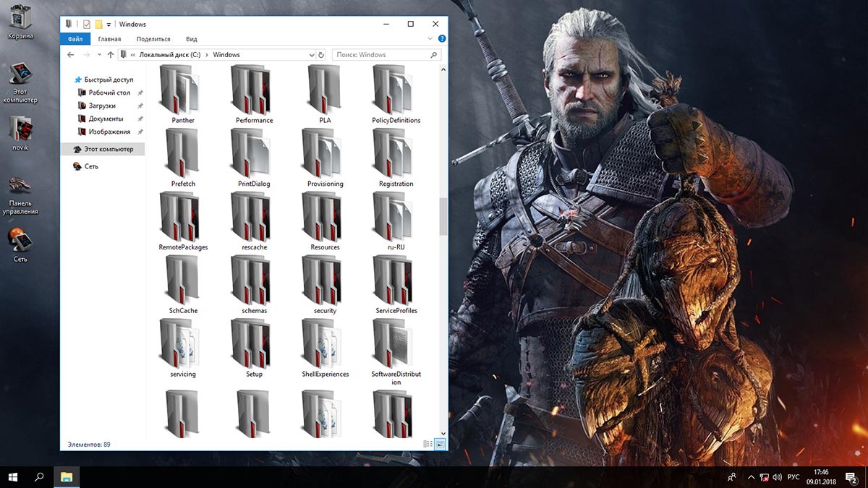868x488 pixels.
Task: Select the schemas folder
Action: pos(254,285)
